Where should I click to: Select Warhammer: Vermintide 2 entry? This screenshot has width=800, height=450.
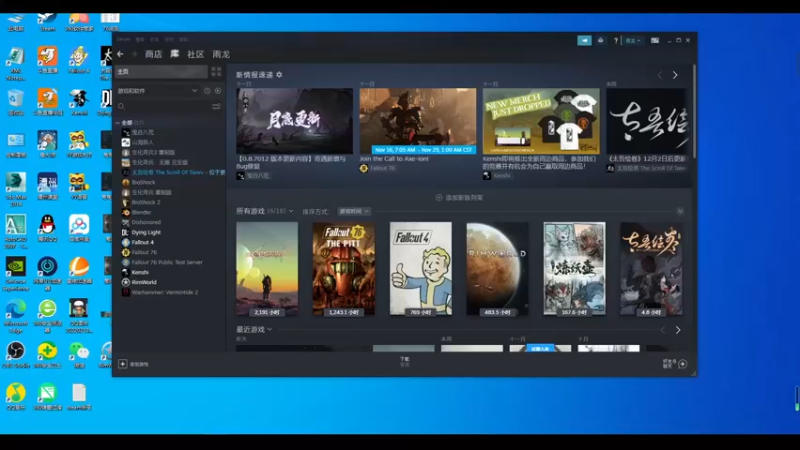point(165,292)
